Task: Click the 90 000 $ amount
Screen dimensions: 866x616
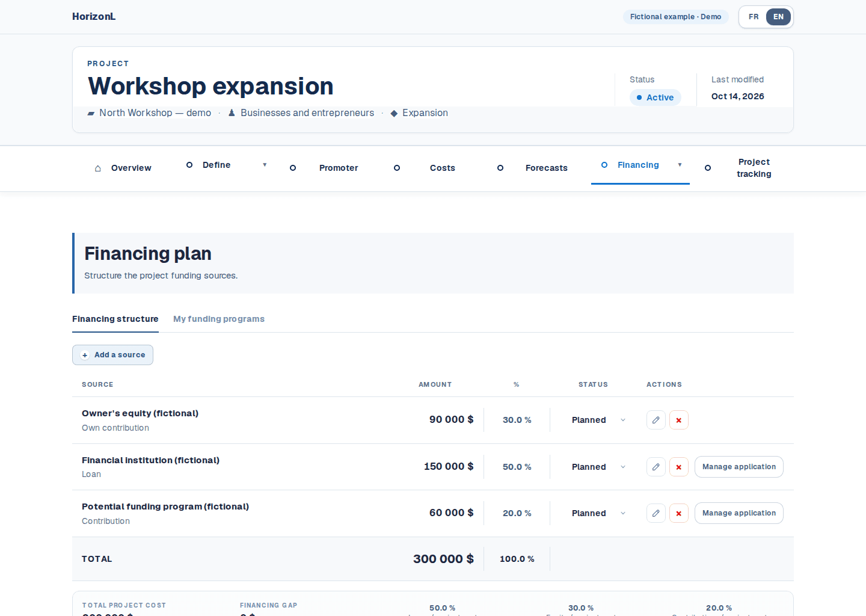Action: click(452, 419)
